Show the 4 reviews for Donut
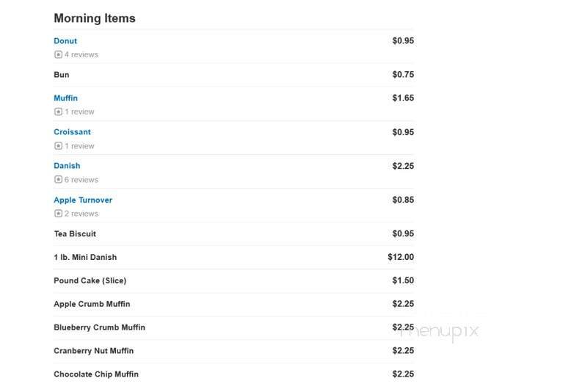 point(81,55)
